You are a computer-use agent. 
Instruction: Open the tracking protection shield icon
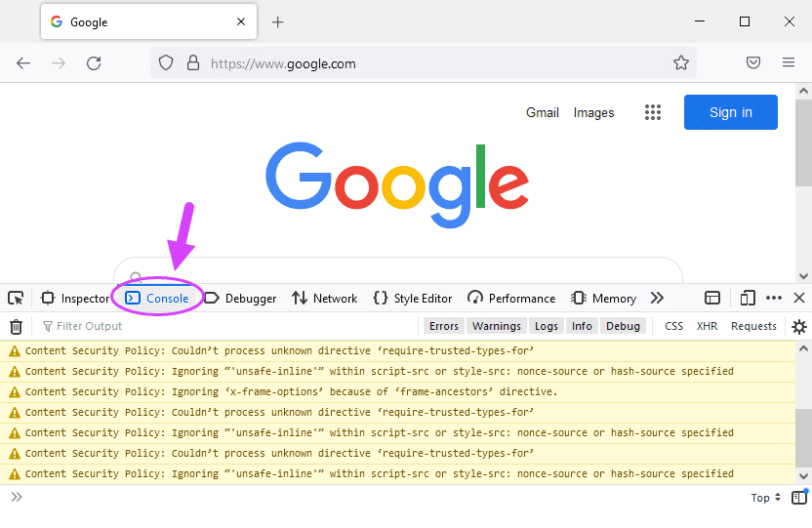coord(166,63)
